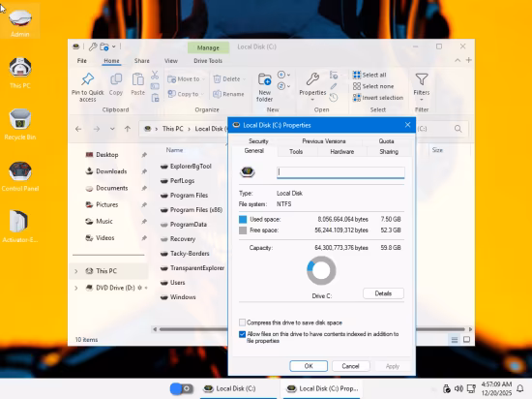
Task: Click the drive label input field
Action: tap(340, 172)
